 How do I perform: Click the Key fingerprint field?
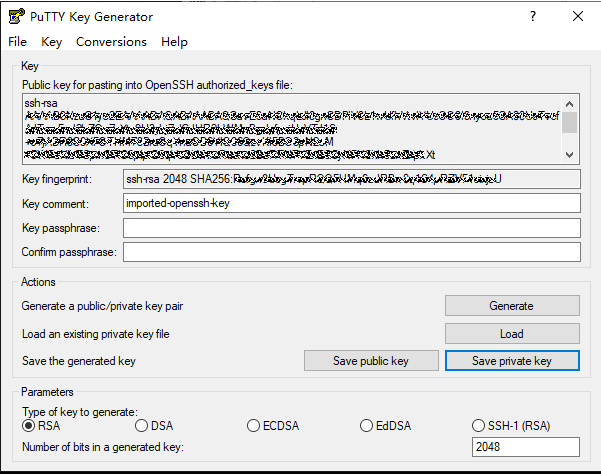click(351, 179)
